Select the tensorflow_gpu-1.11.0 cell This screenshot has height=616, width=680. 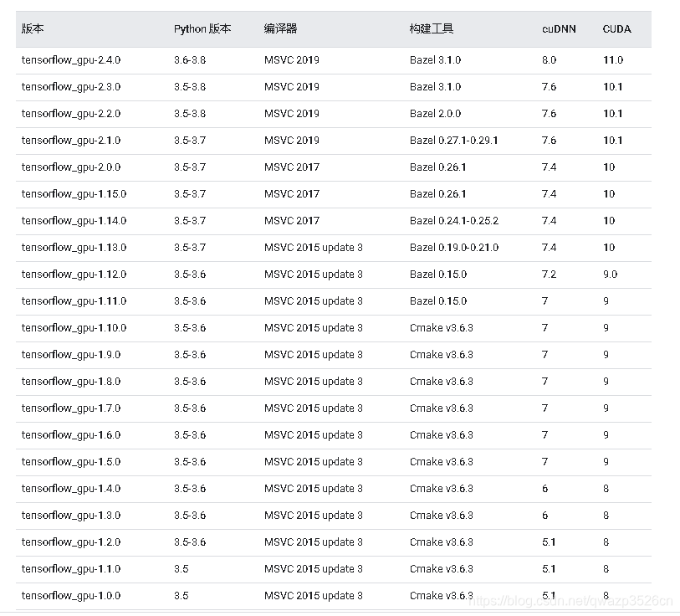[74, 301]
